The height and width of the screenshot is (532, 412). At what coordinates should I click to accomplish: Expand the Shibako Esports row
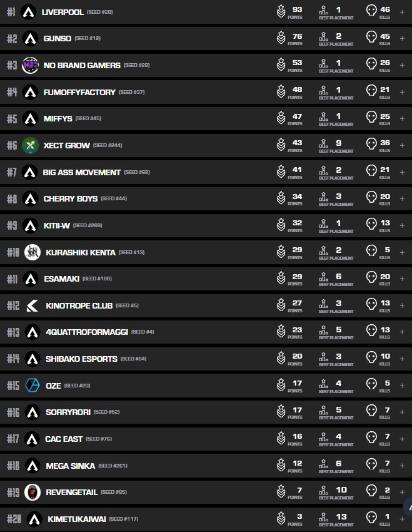pos(402,359)
